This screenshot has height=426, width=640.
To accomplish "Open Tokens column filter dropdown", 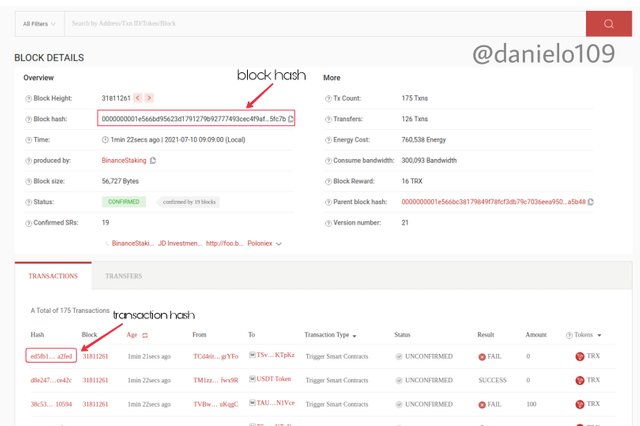I will 599,335.
